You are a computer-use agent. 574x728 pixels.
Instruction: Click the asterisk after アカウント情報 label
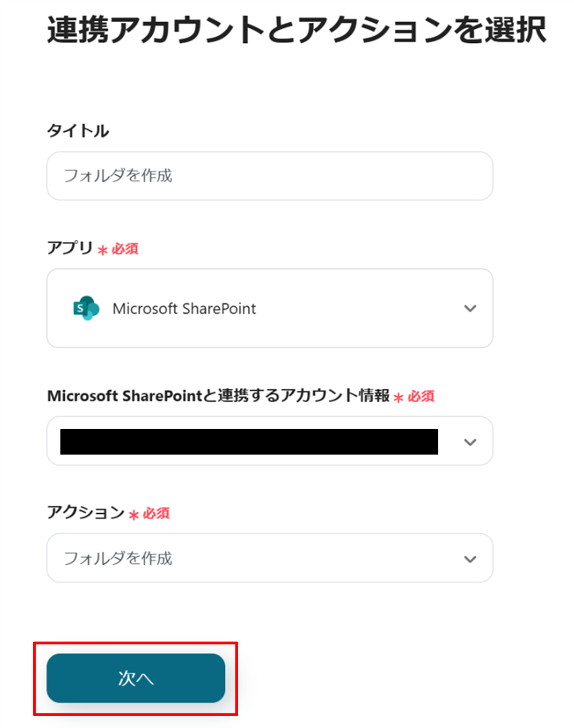(398, 398)
